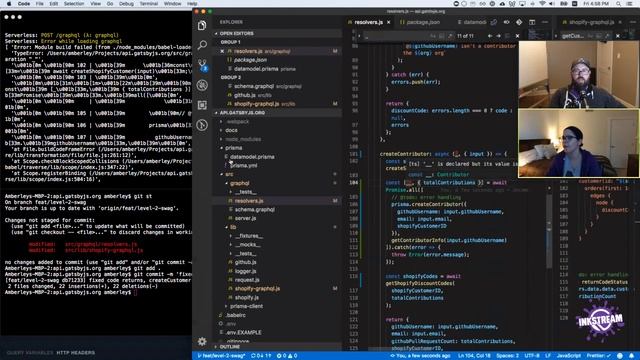This screenshot has height=360, width=640.
Task: Expand the prisma-client folder
Action: tap(247, 306)
